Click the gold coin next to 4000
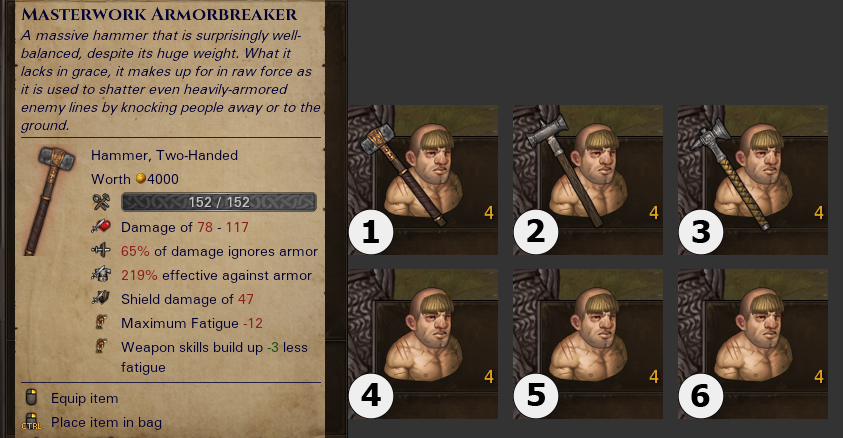This screenshot has height=438, width=843. click(140, 178)
